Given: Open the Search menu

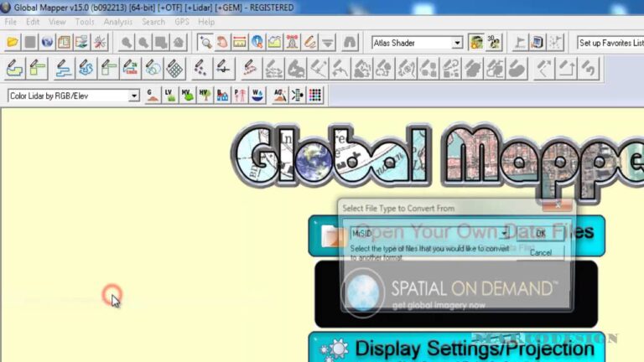Looking at the screenshot, I should point(153,22).
